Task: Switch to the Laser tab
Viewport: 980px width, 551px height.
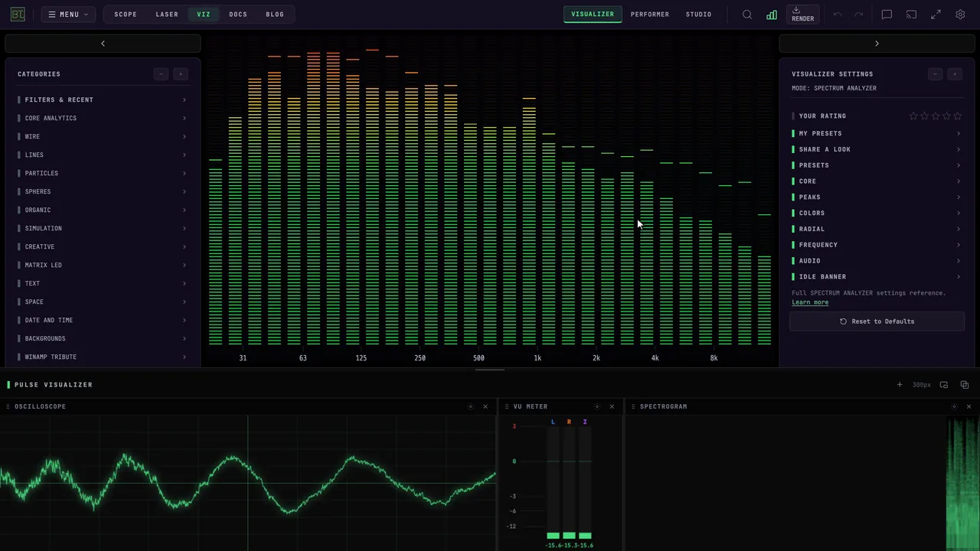Action: [x=167, y=15]
